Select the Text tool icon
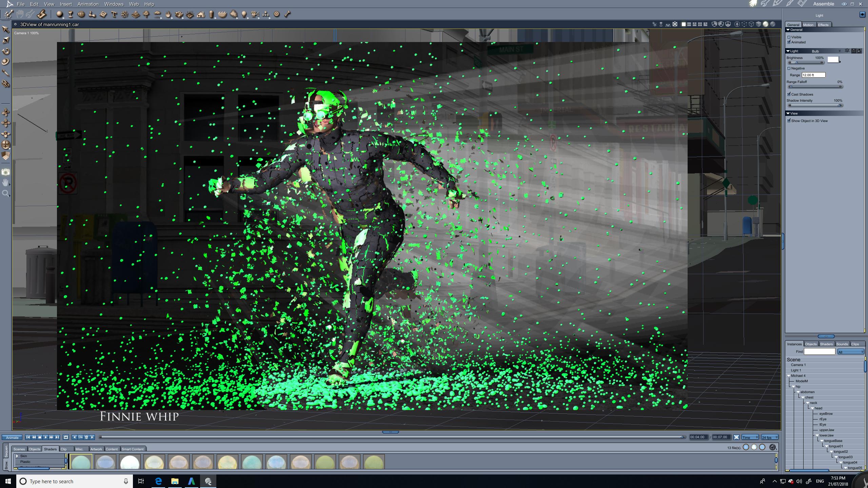This screenshot has height=488, width=868. tap(114, 14)
